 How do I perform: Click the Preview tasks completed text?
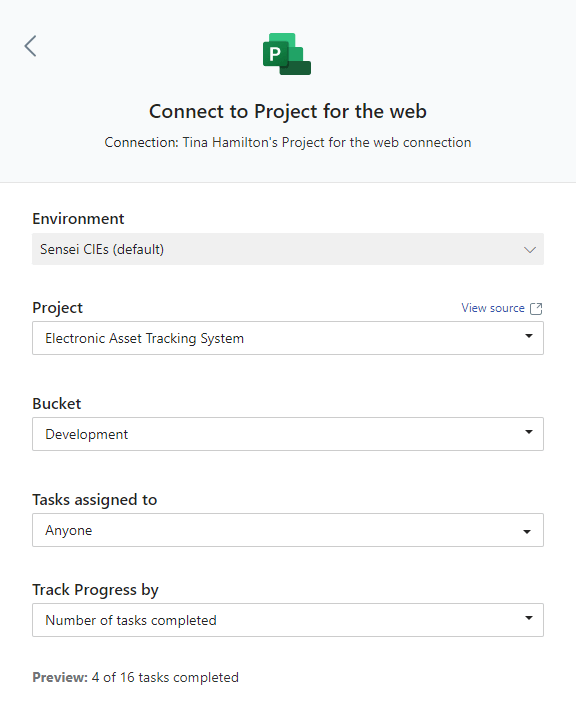135,677
